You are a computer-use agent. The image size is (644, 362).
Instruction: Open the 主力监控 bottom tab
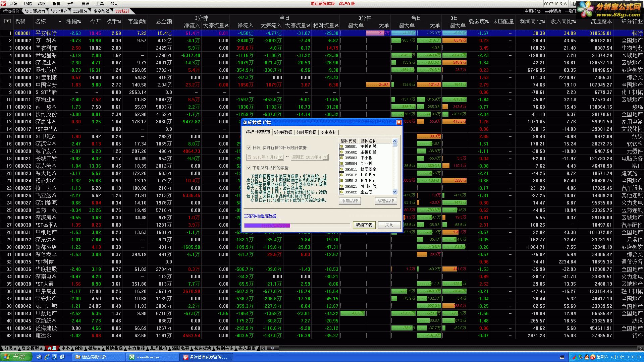point(137,348)
